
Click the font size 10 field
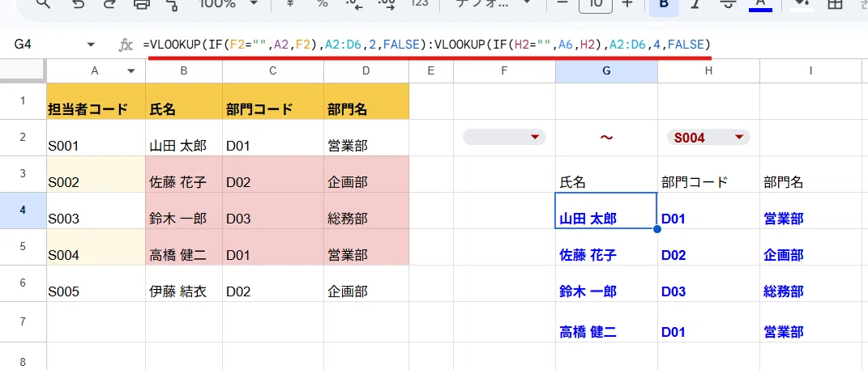tap(596, 4)
